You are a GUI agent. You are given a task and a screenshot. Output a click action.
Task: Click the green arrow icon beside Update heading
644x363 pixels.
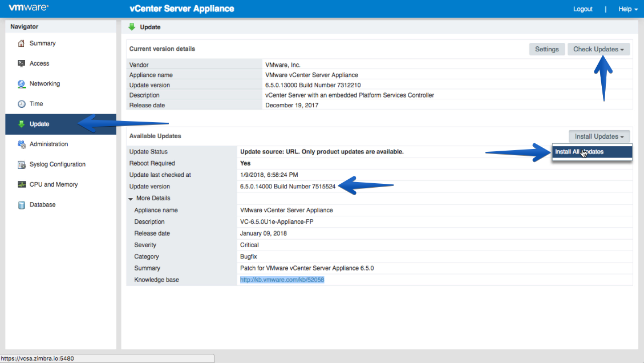[x=131, y=27]
